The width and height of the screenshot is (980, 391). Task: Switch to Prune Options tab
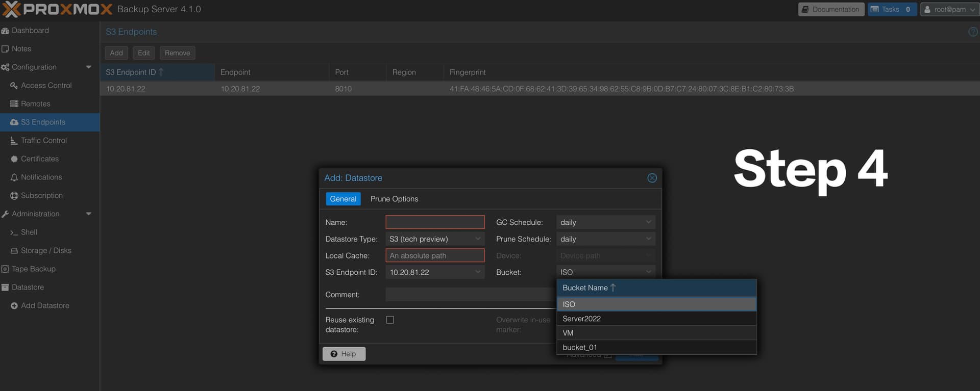(394, 199)
